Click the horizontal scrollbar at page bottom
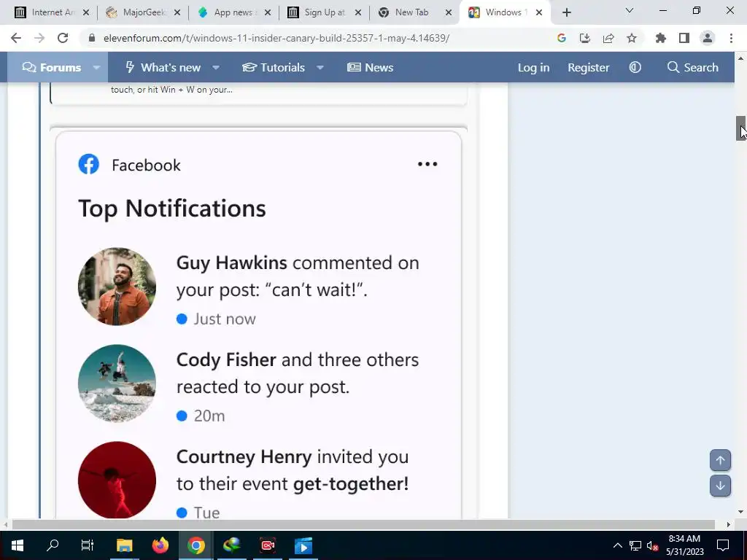The image size is (747, 560). pyautogui.click(x=363, y=524)
